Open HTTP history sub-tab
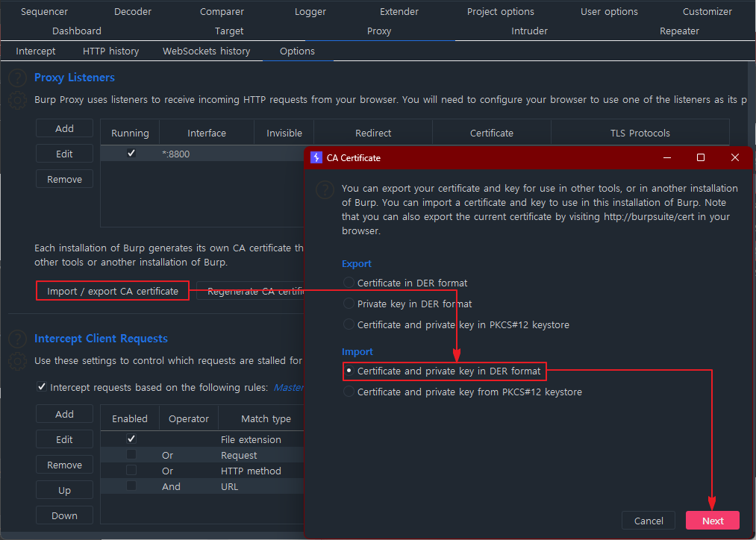This screenshot has width=756, height=540. pyautogui.click(x=111, y=51)
